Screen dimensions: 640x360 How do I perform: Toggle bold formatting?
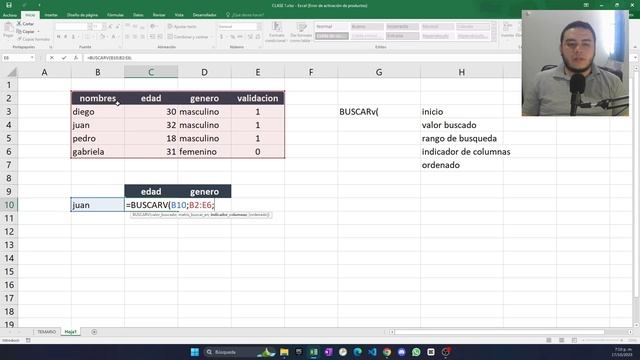coord(58,37)
